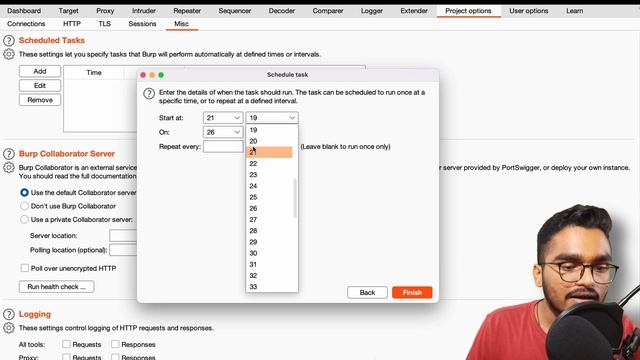Click help icon in Schedule task dialog
This screenshot has height=360, width=640.
click(x=149, y=93)
